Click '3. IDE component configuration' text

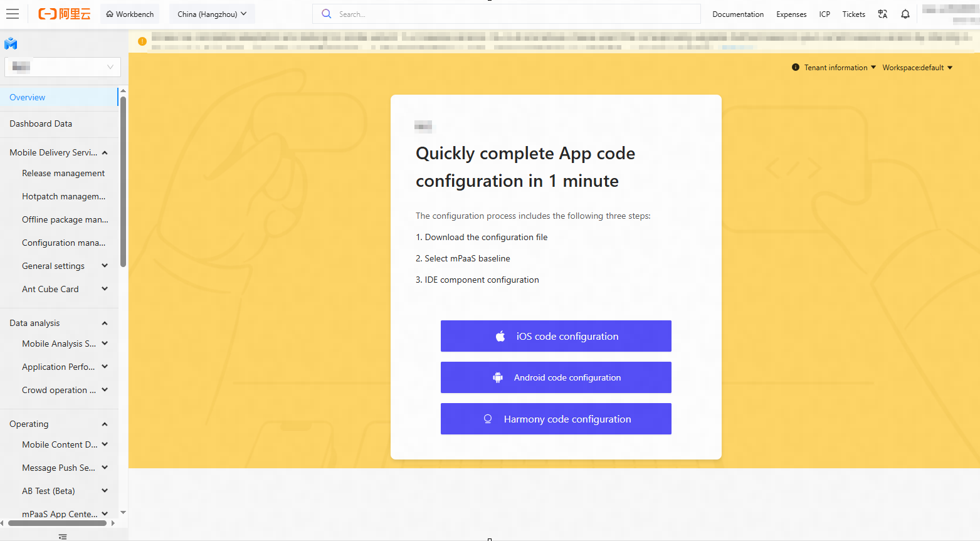477,280
